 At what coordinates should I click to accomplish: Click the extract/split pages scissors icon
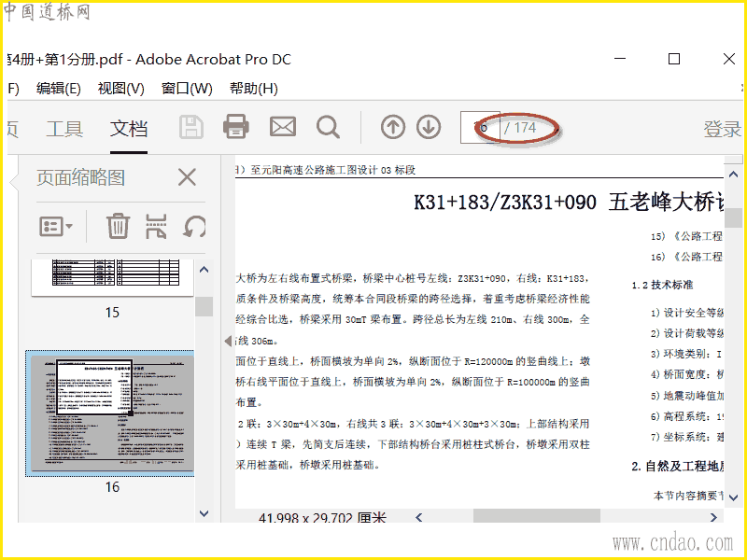pyautogui.click(x=156, y=226)
